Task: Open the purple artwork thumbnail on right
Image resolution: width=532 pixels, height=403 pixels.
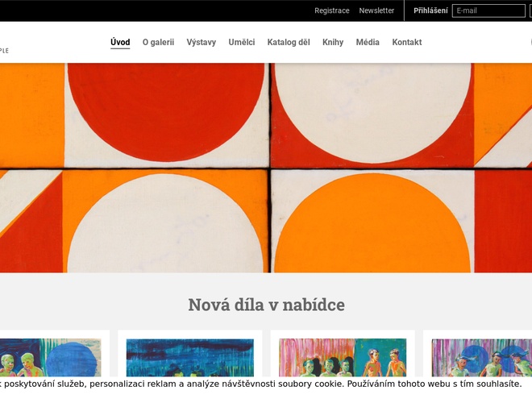Action: coord(482,357)
